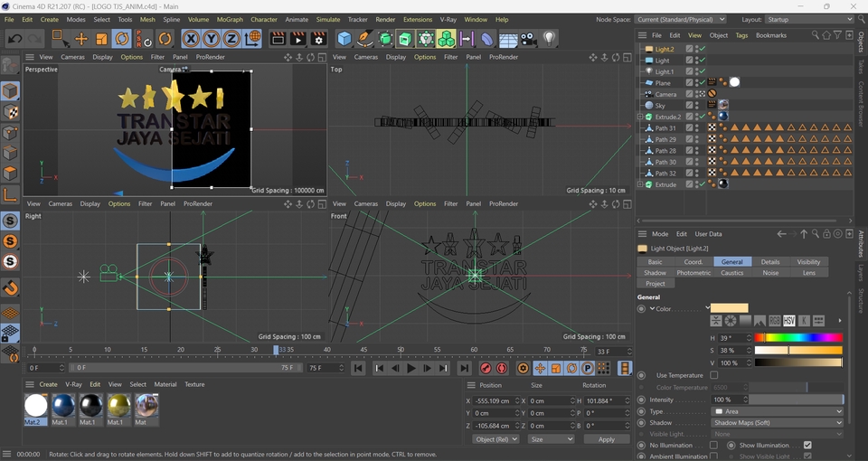Open Bookmarks in Object Manager
The width and height of the screenshot is (868, 461).
coord(770,35)
